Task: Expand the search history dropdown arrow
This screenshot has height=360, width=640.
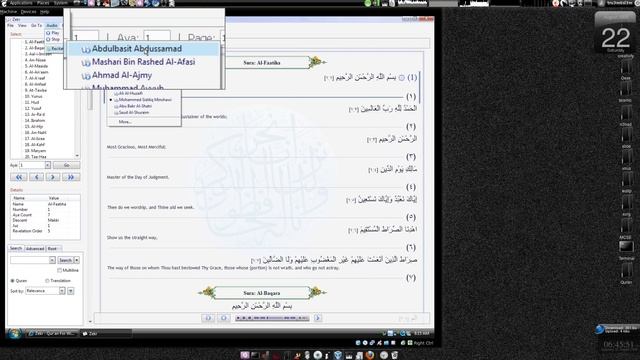Action: coord(52,260)
